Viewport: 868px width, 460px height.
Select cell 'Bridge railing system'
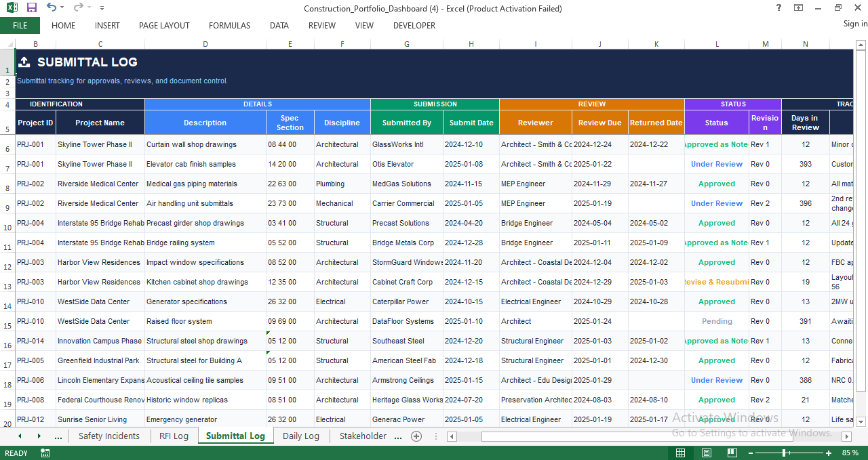point(205,243)
